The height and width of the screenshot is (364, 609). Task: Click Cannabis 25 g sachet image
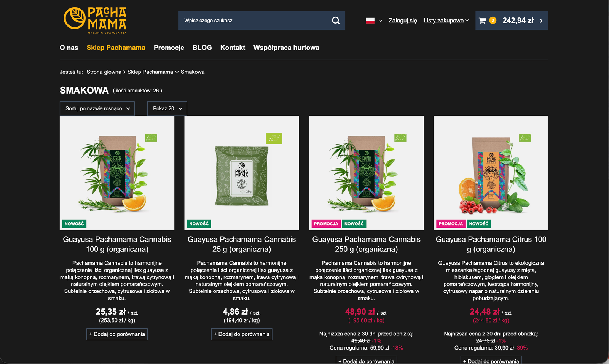pyautogui.click(x=242, y=173)
